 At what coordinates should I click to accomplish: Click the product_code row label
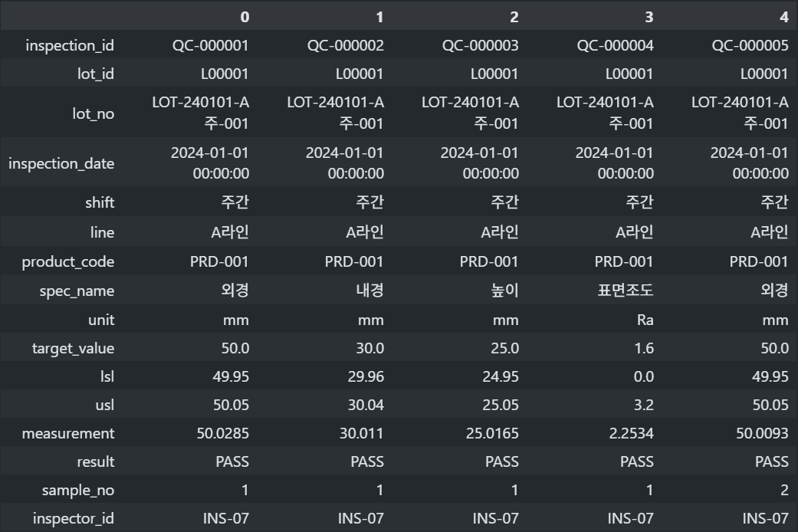click(67, 261)
